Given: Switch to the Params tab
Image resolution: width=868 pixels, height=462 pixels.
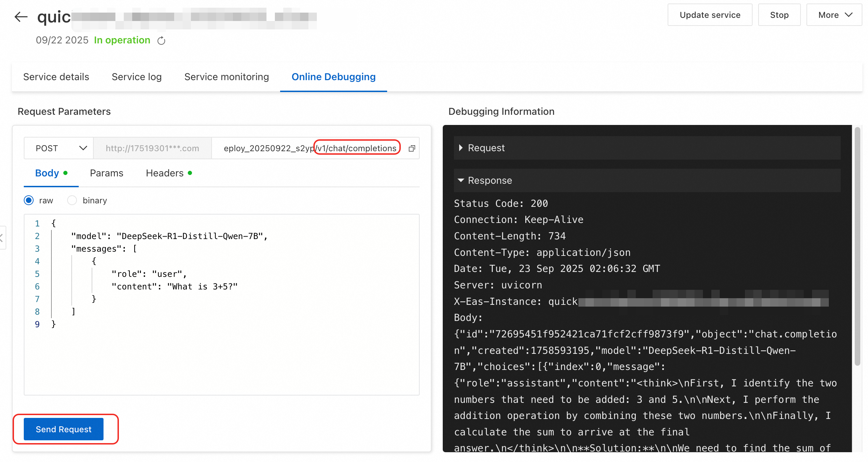Looking at the screenshot, I should (x=107, y=173).
